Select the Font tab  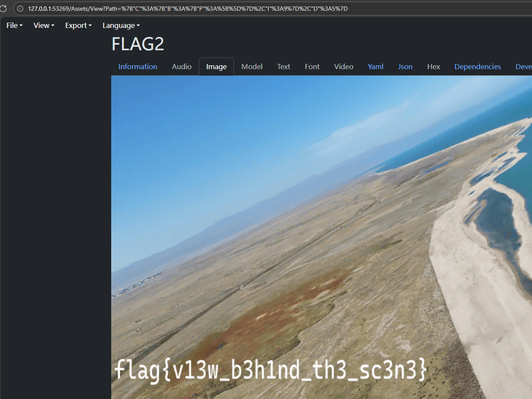point(312,67)
